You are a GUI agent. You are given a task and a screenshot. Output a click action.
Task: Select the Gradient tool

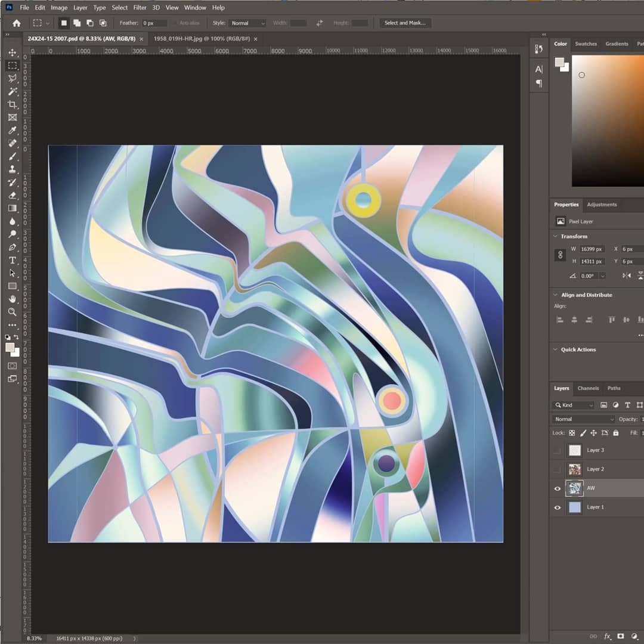(12, 208)
